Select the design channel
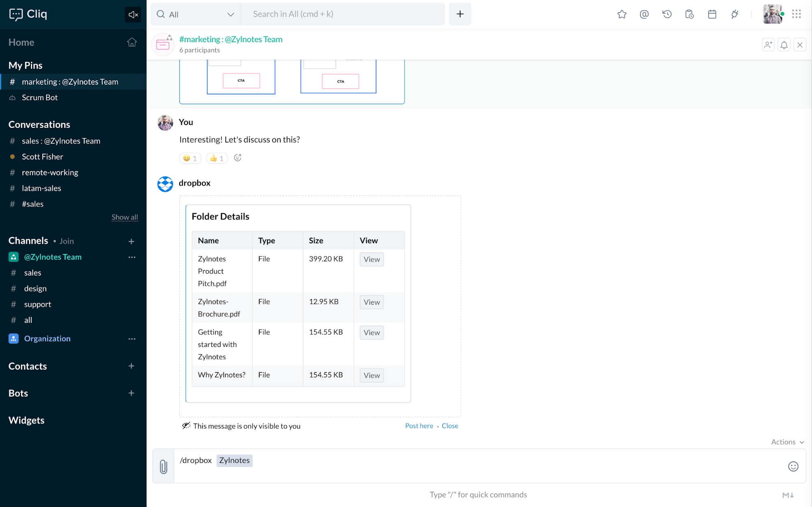 [35, 289]
